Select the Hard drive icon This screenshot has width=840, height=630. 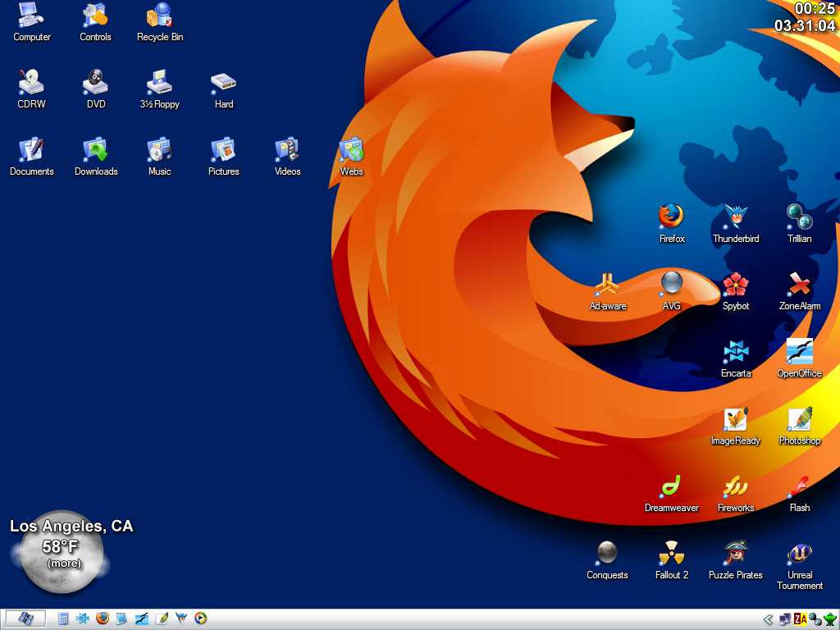tap(224, 89)
